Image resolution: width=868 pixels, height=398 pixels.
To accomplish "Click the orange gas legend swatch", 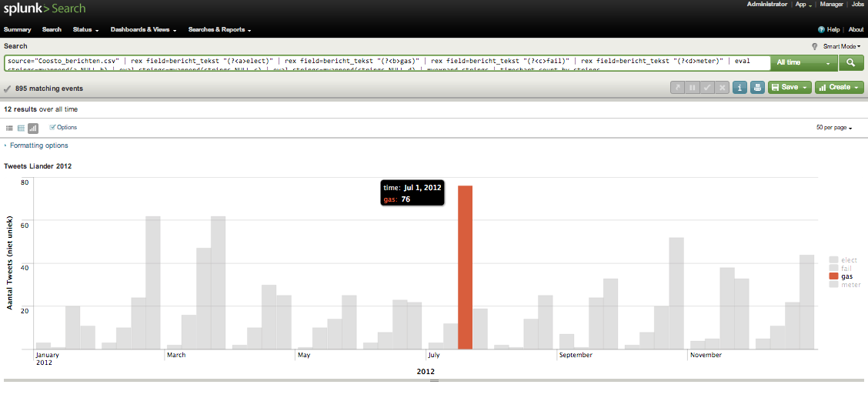I will pyautogui.click(x=833, y=276).
